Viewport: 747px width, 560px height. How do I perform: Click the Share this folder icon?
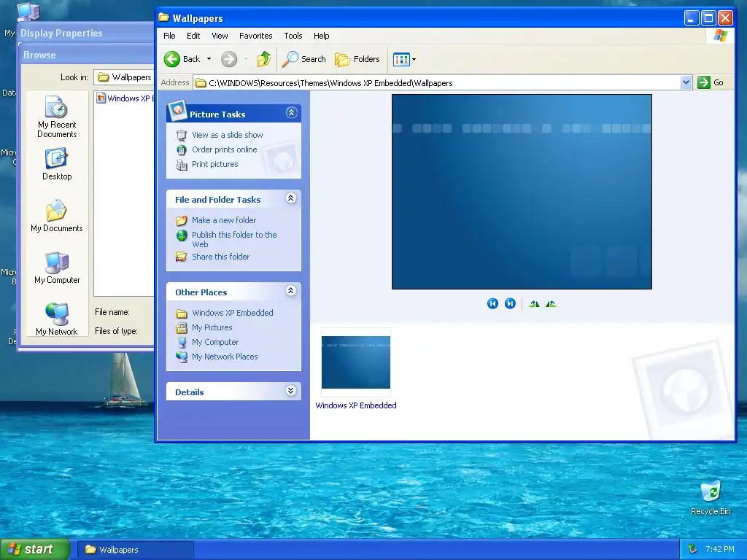click(x=182, y=257)
